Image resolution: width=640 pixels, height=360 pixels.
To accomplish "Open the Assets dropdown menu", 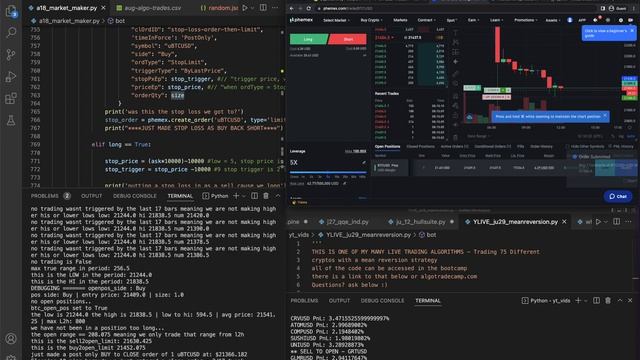I will (x=553, y=20).
